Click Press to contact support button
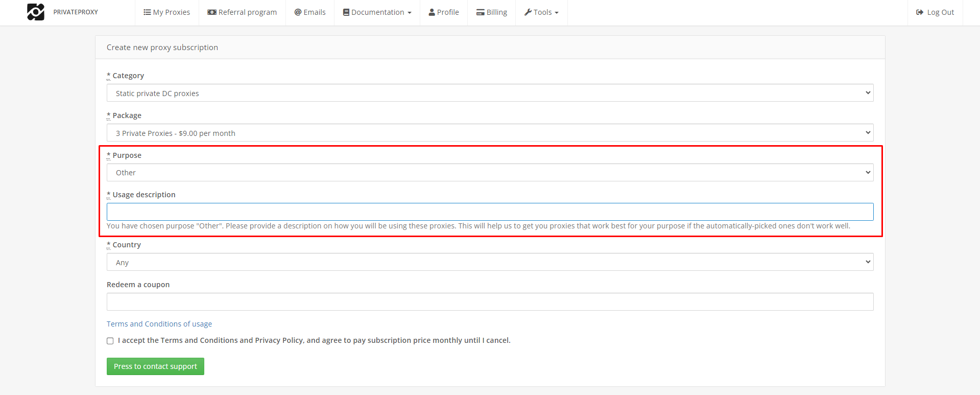 coord(155,366)
